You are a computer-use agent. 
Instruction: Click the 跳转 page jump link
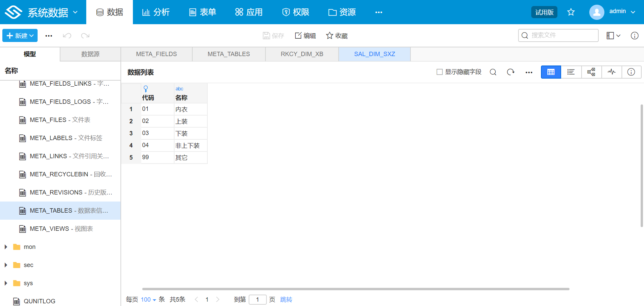[286, 299]
